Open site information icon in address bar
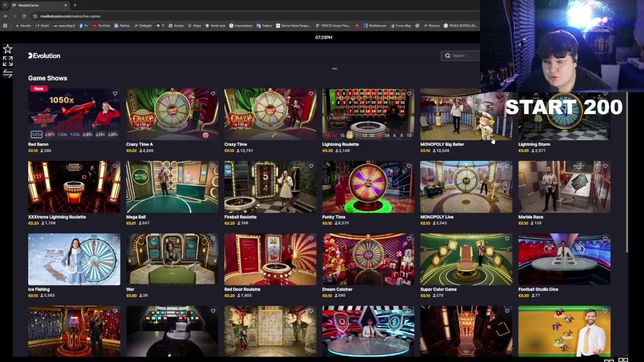The width and height of the screenshot is (644, 362). pyautogui.click(x=35, y=16)
